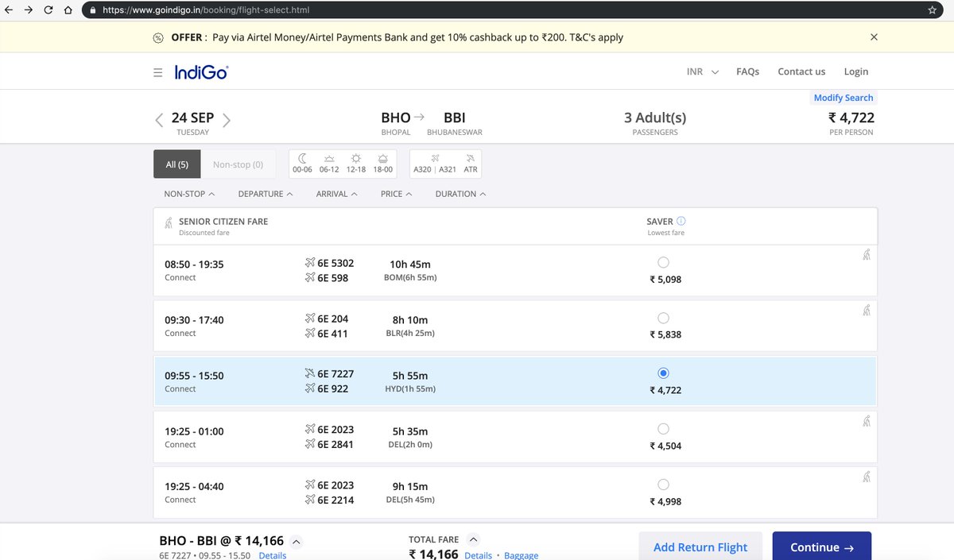Open the INR currency dropdown
Screen dimensions: 954x560
[703, 71]
